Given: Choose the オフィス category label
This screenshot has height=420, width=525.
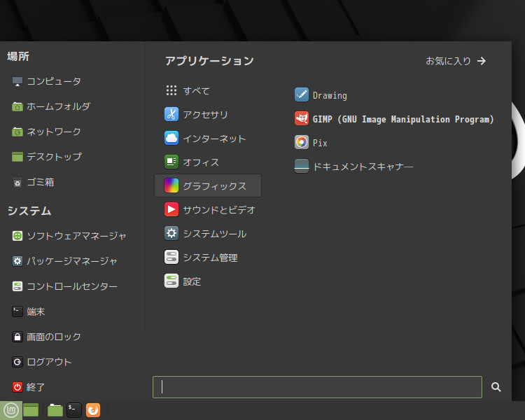Looking at the screenshot, I should coord(201,162).
